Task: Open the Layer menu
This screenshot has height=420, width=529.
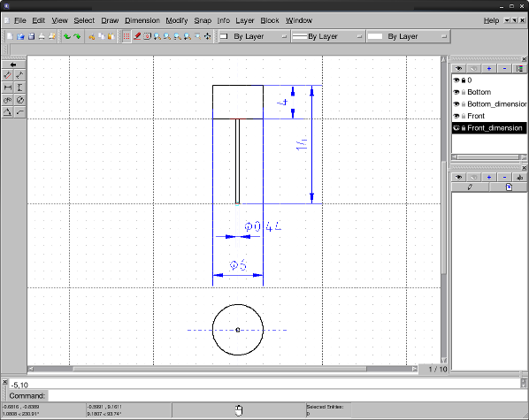Action: (245, 20)
